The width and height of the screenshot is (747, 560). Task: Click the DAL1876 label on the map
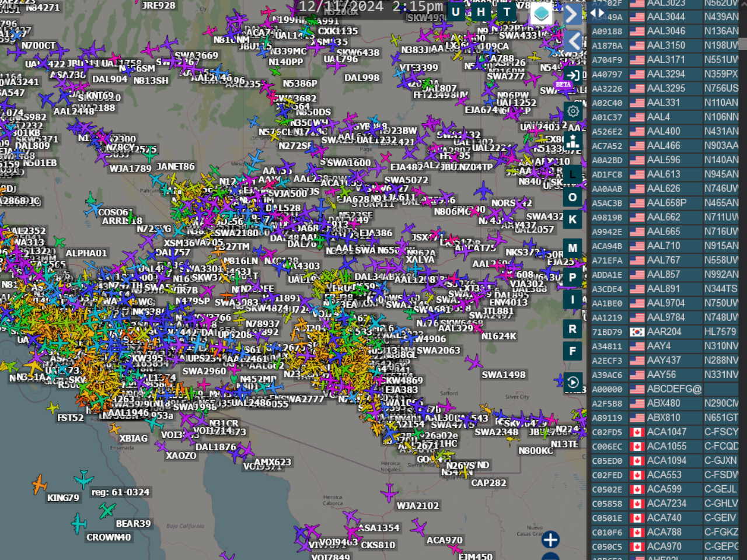click(216, 447)
